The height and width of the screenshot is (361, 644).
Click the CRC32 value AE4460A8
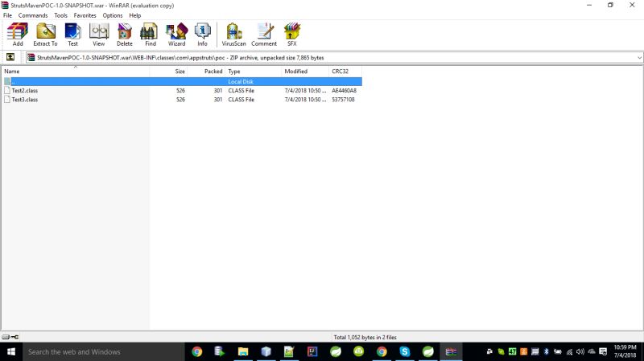345,91
